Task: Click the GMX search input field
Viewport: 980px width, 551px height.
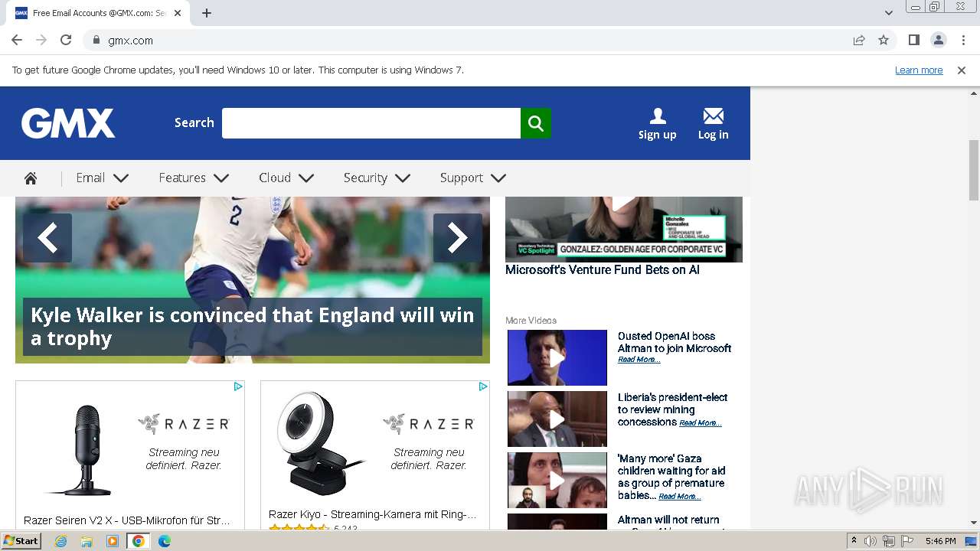Action: click(371, 123)
